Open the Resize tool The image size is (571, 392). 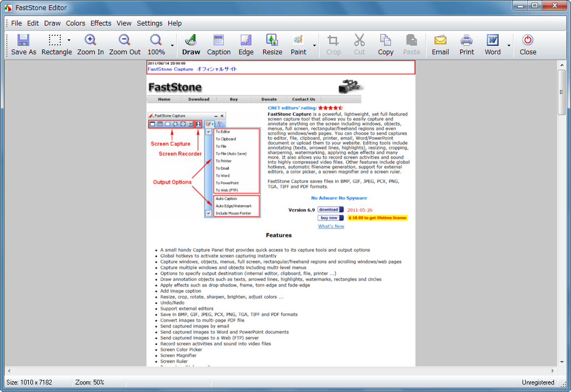pos(272,45)
